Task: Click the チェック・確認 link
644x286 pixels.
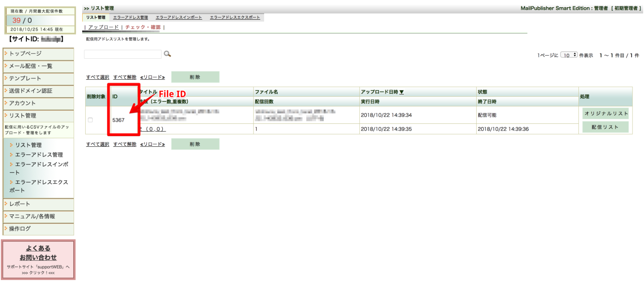Action: pos(143,27)
